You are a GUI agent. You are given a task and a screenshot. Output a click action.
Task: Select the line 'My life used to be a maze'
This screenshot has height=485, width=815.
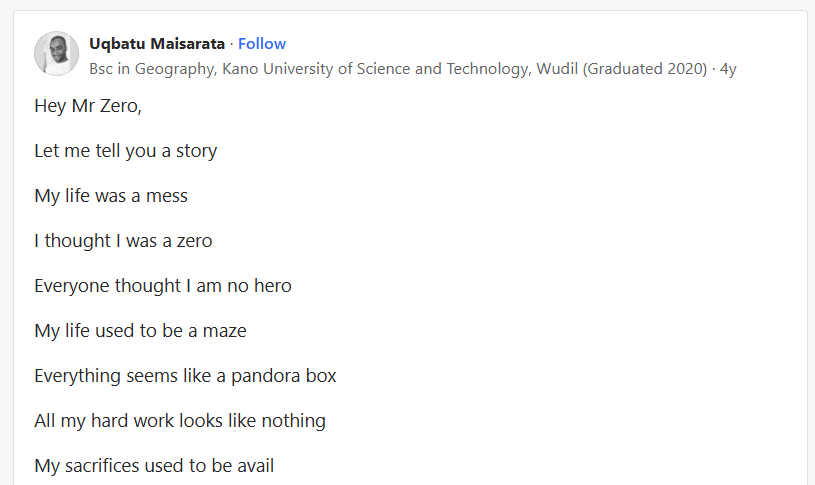[140, 331]
